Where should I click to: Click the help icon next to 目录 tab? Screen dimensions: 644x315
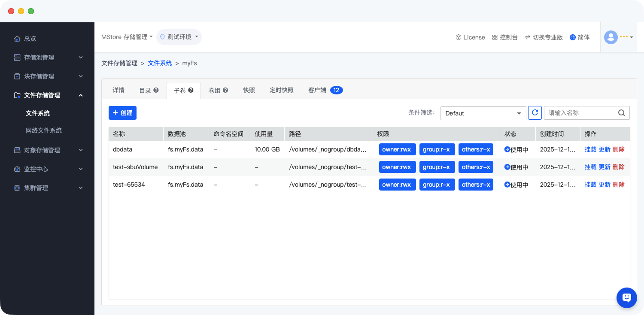156,90
